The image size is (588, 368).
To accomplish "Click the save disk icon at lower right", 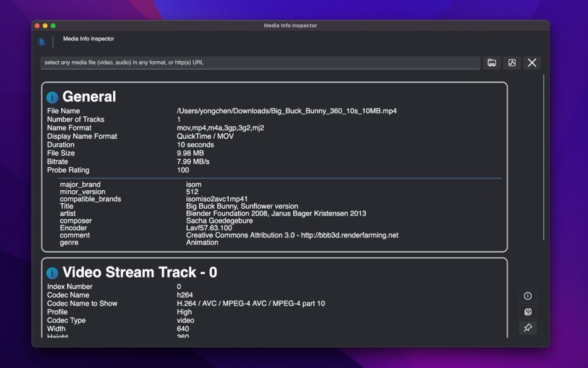I will coord(527,312).
